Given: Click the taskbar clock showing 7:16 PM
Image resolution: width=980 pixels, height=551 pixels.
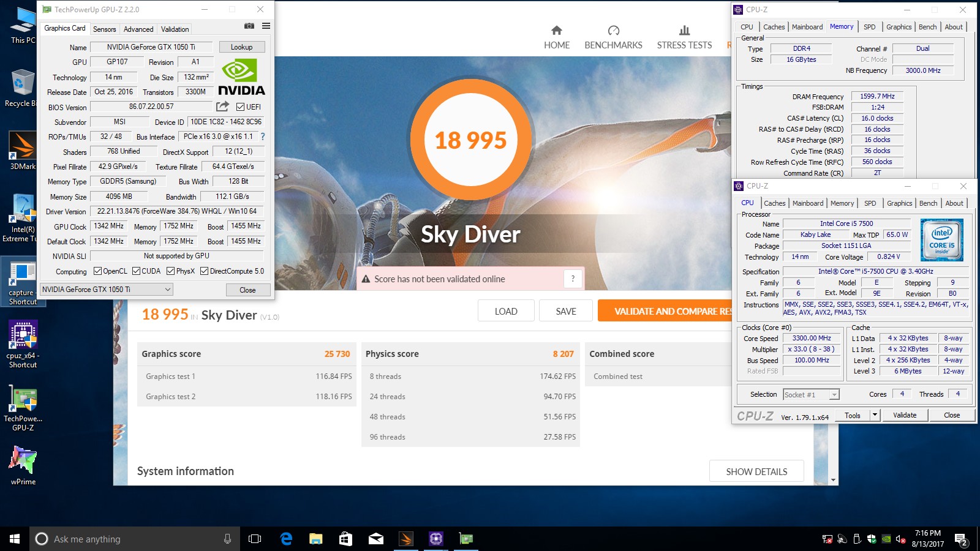Looking at the screenshot, I should point(927,538).
